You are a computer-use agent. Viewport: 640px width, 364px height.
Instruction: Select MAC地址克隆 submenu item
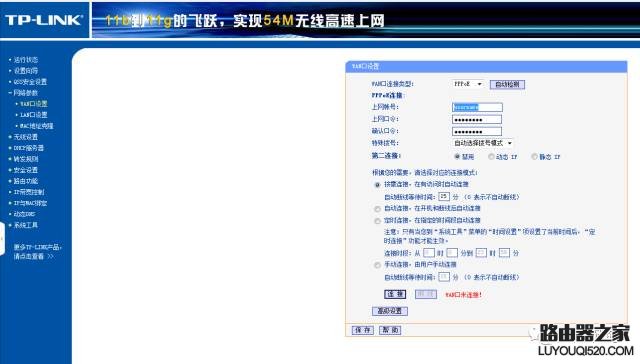[37, 126]
